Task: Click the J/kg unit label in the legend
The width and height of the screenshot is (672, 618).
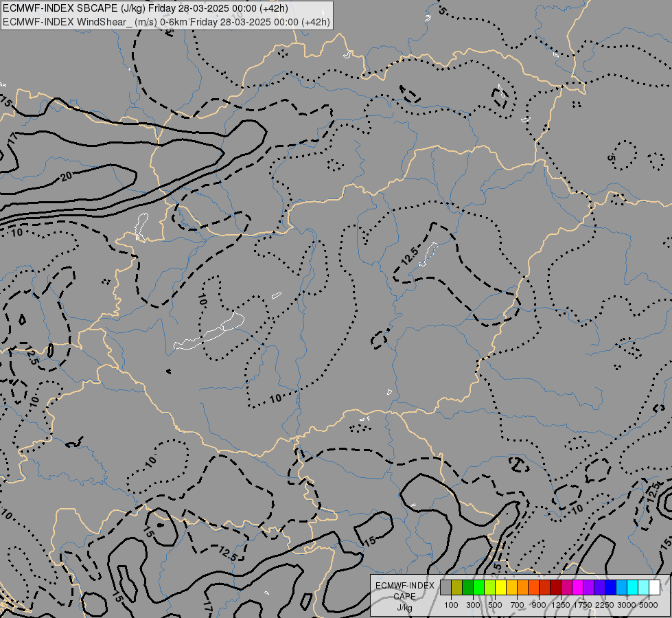Action: coord(404,608)
